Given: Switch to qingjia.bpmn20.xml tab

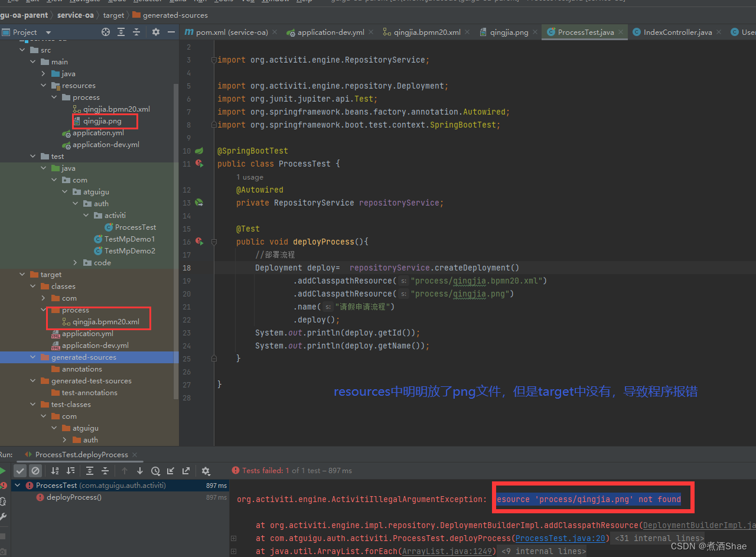Looking at the screenshot, I should [x=422, y=32].
